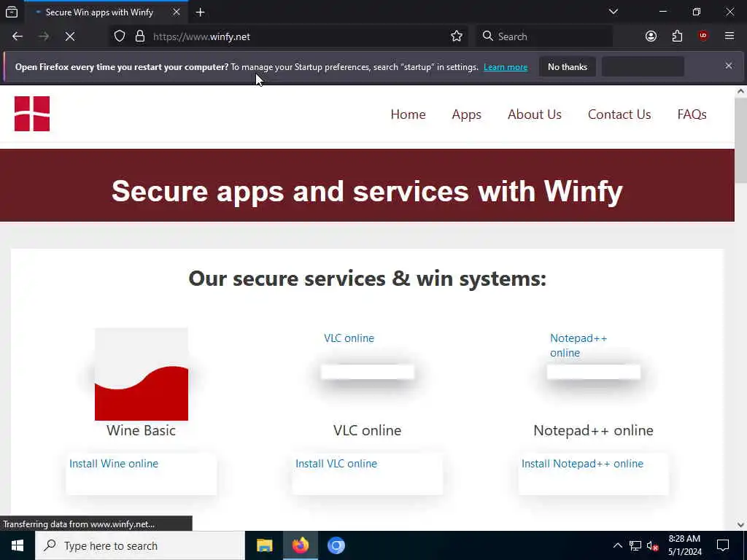
Task: Open the muted volume tray icon
Action: 652,545
